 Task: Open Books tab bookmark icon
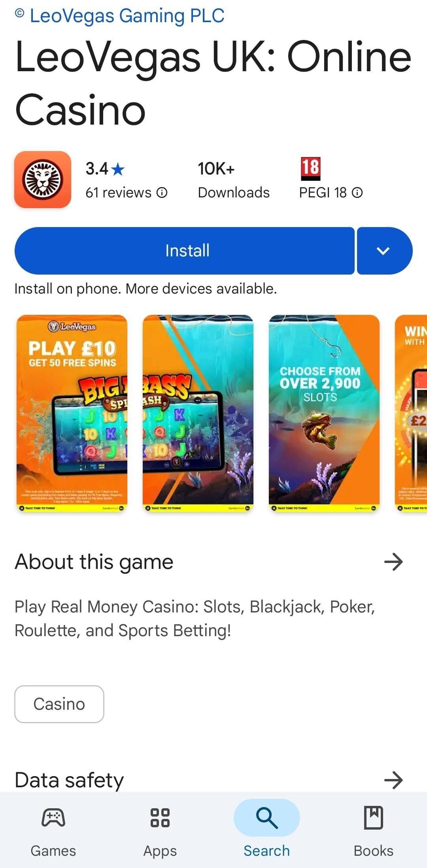pyautogui.click(x=374, y=818)
